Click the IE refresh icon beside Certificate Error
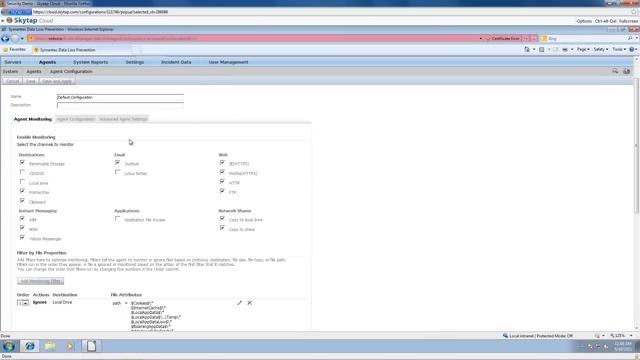This screenshot has height=360, width=640. tap(526, 38)
